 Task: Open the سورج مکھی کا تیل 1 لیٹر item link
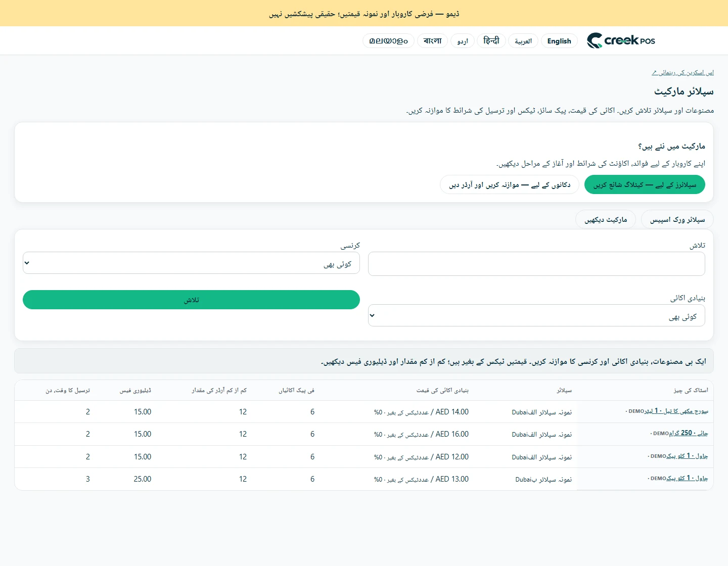[x=676, y=411]
